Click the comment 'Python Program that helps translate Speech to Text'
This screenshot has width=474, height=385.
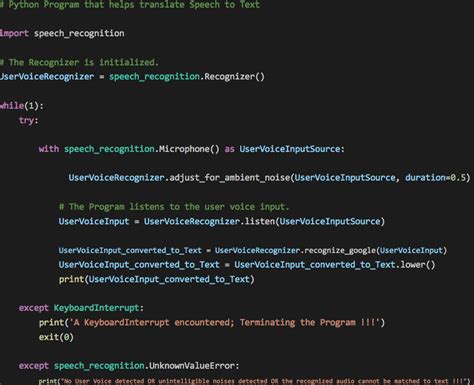pos(130,5)
